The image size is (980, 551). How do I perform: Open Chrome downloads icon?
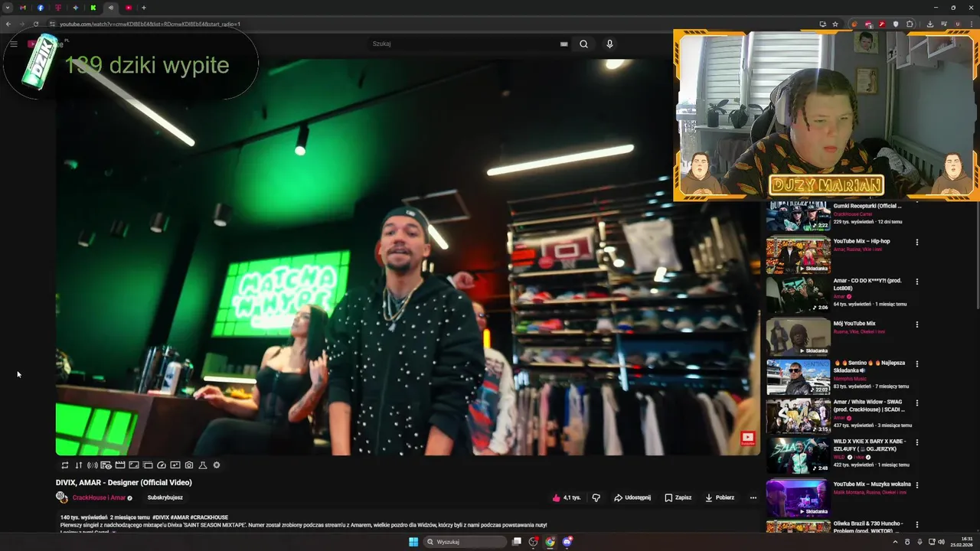click(930, 24)
